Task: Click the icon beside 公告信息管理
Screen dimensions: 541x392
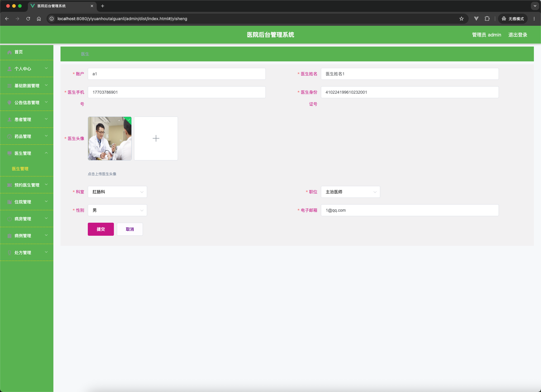Action: pos(9,103)
